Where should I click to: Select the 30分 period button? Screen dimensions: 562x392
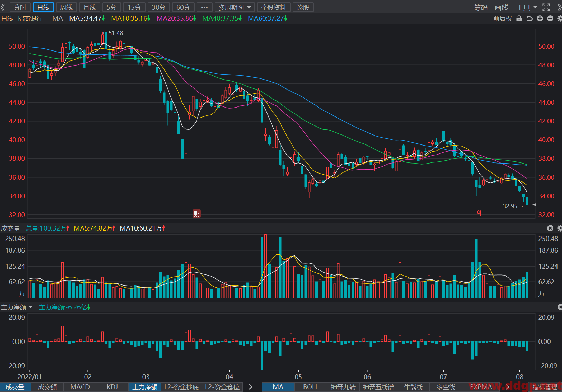159,7
